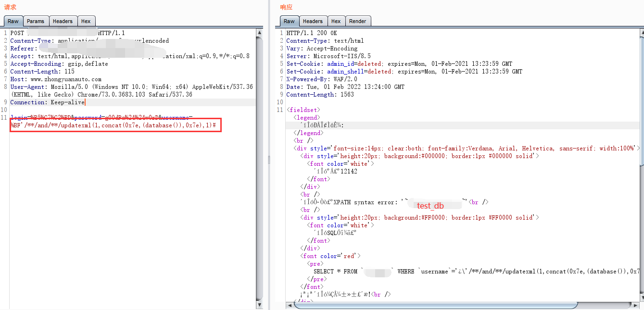The height and width of the screenshot is (310, 644).
Task: Click the User-Agent Mozilla/5.0 line
Action: coord(131,87)
